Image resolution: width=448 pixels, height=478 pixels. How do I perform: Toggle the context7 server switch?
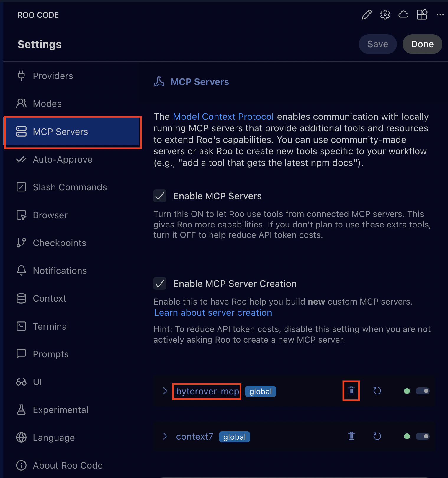pyautogui.click(x=422, y=436)
